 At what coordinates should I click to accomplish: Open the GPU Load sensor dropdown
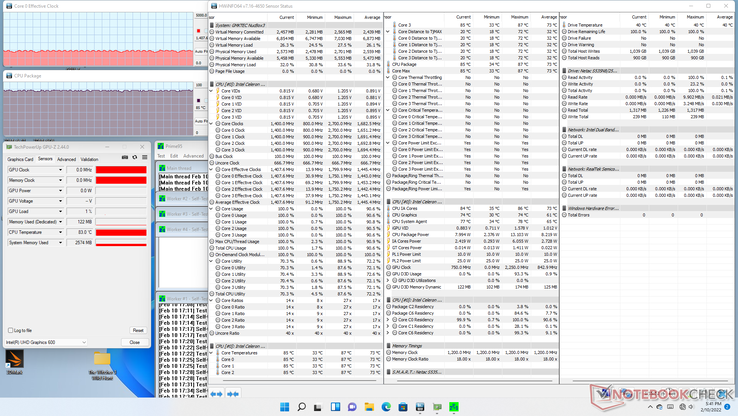(60, 211)
